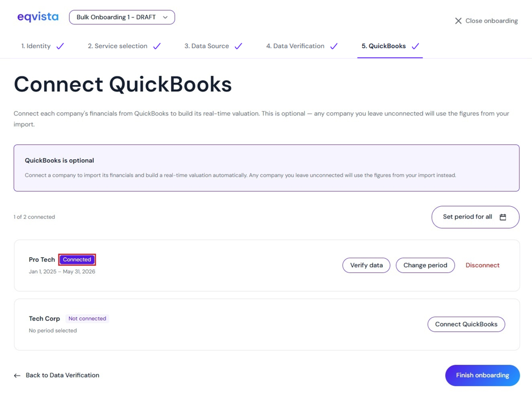
Task: Click the calendar icon in Set period for all
Action: click(x=503, y=217)
